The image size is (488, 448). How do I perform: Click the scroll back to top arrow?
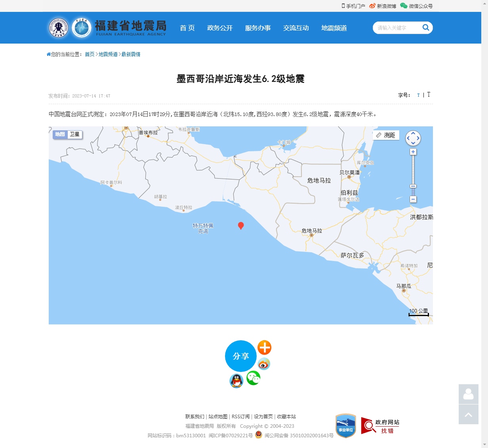468,414
